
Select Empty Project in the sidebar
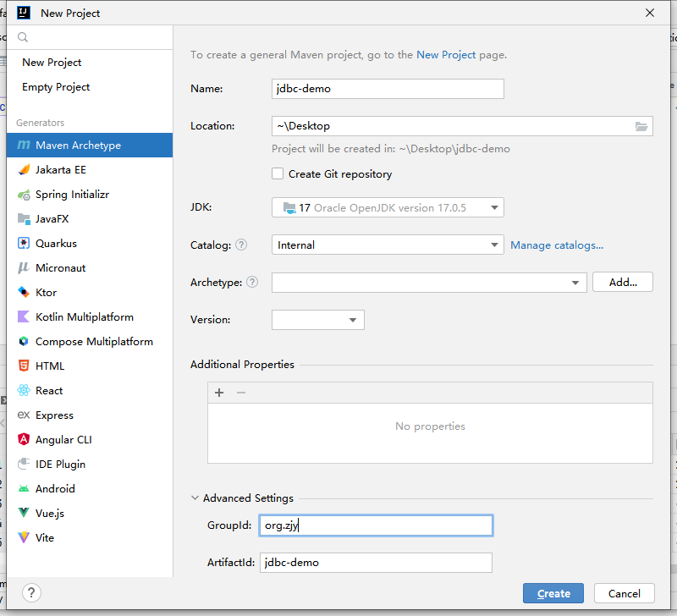(x=56, y=87)
